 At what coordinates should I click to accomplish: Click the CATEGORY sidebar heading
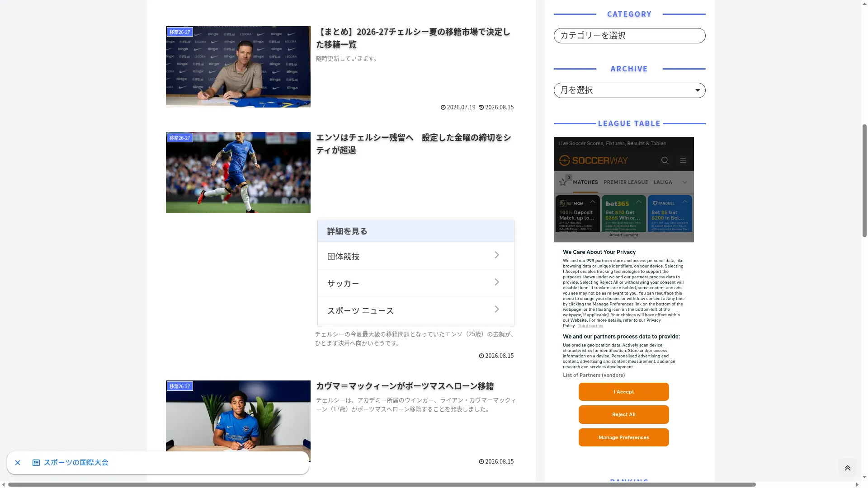click(x=629, y=14)
